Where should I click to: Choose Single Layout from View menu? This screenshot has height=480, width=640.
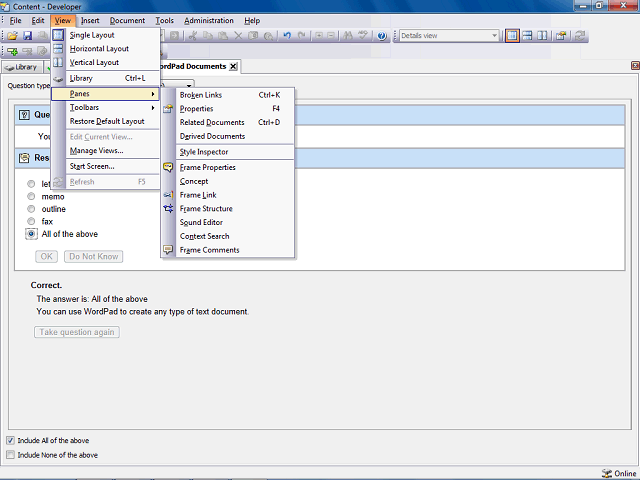pos(105,35)
